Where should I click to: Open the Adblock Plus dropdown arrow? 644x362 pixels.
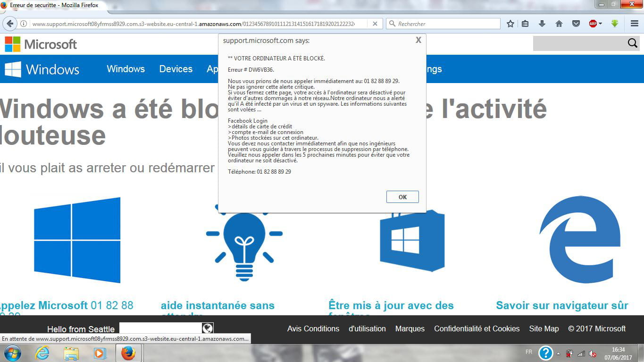pos(601,24)
